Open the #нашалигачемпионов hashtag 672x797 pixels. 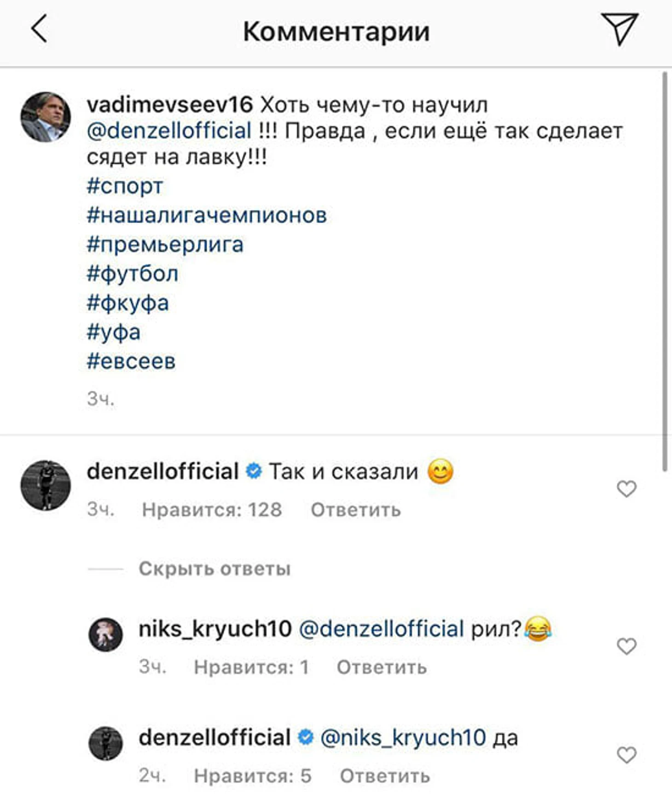click(x=207, y=215)
